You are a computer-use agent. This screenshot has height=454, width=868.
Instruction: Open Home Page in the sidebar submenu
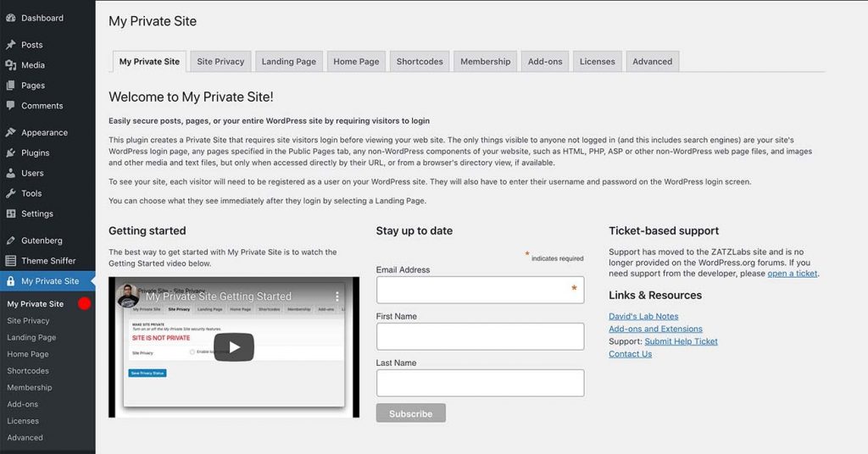[x=28, y=354]
